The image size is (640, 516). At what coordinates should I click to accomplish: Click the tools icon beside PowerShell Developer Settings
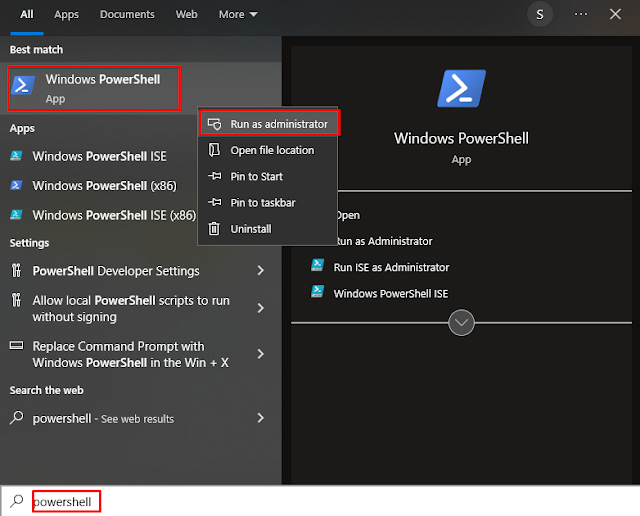pos(16,270)
